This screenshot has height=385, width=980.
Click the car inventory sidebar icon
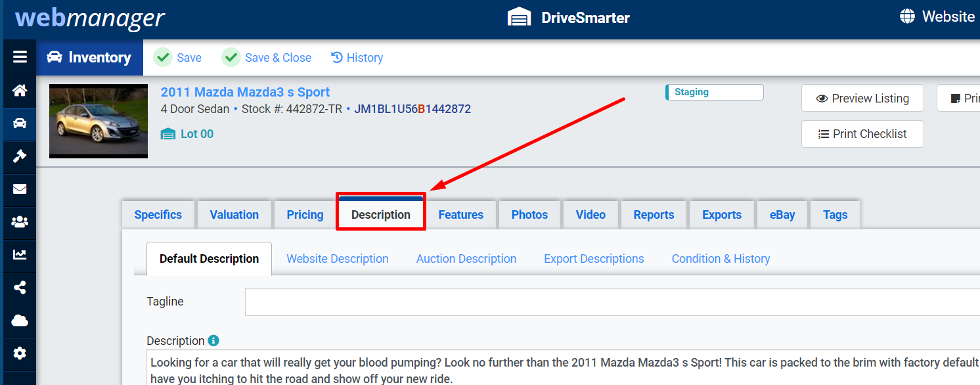[x=19, y=124]
